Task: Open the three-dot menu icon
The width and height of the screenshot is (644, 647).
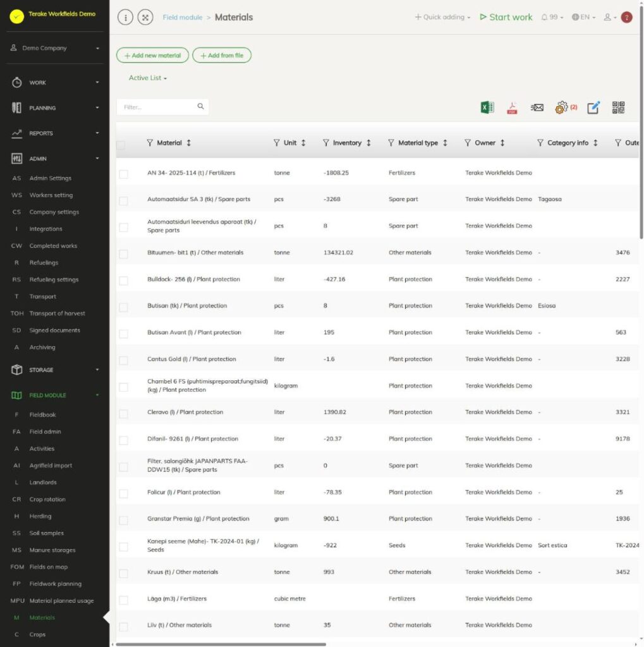Action: point(126,17)
